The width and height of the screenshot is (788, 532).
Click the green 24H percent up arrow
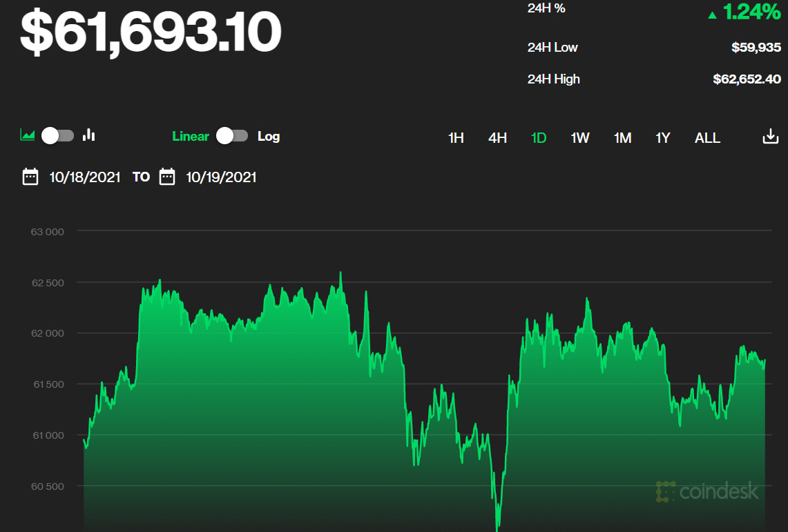712,14
